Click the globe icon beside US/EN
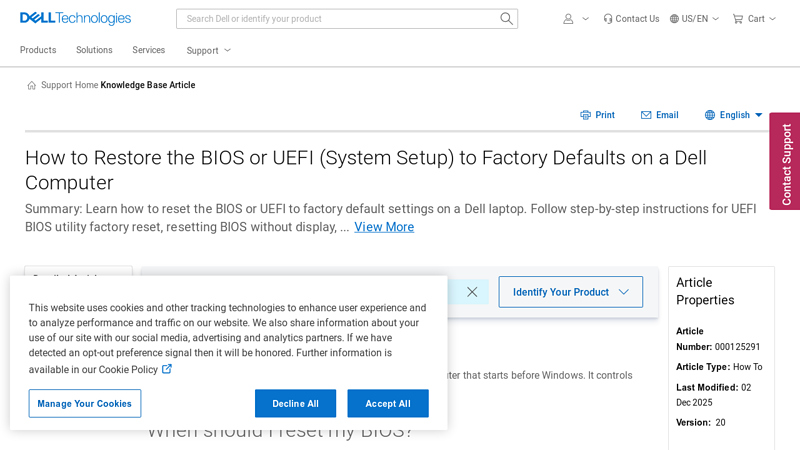 674,19
